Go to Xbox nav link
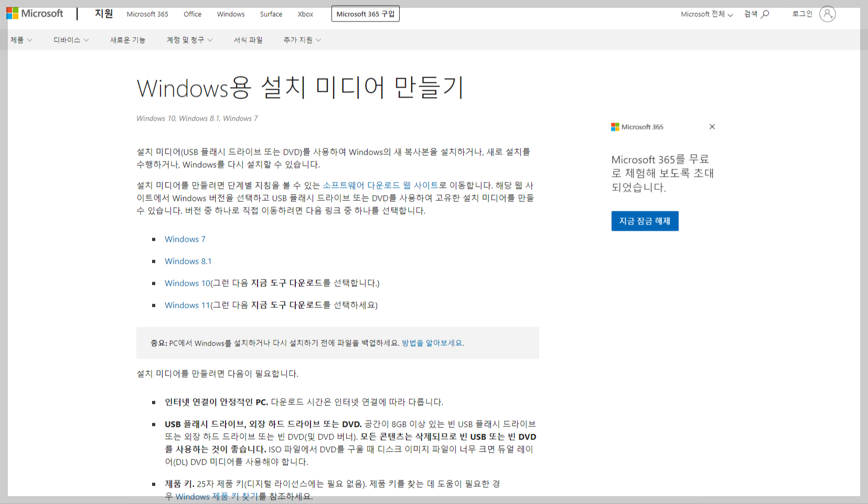The width and height of the screenshot is (868, 504). pos(305,14)
